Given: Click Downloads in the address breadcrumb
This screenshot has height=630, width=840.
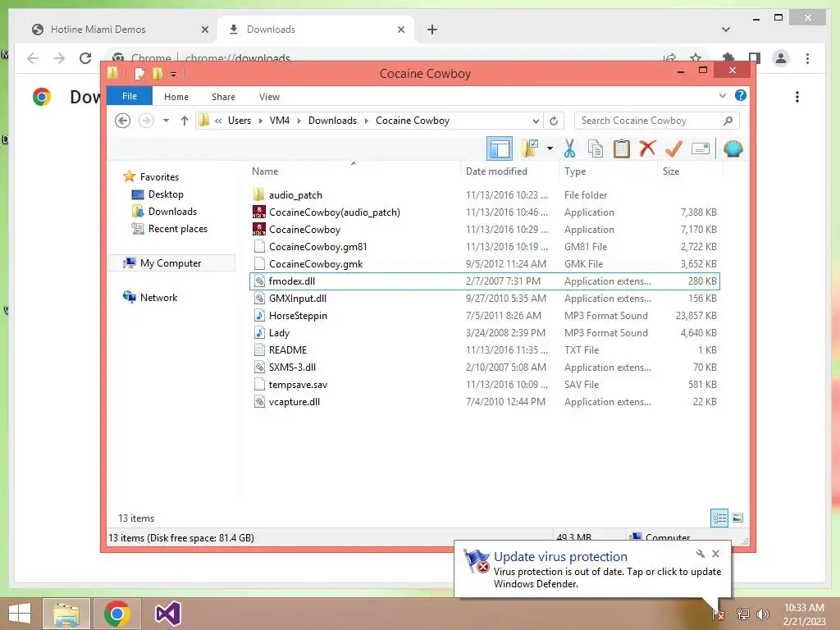Looking at the screenshot, I should click(333, 121).
